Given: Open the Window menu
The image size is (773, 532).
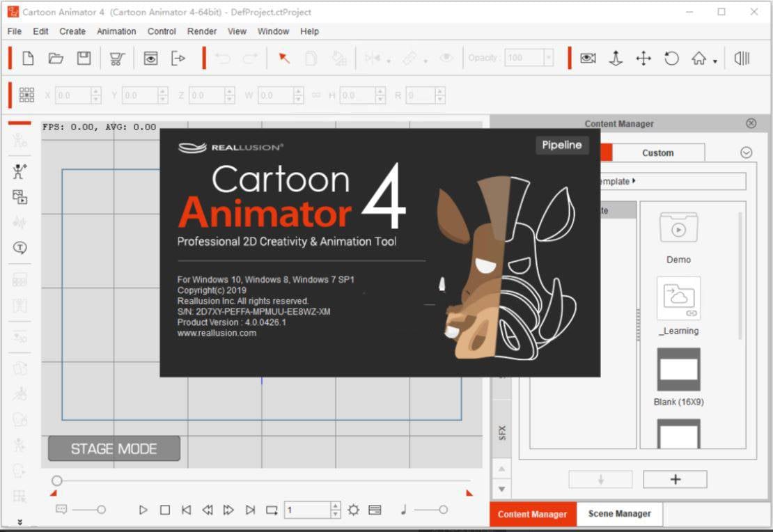Looking at the screenshot, I should (x=273, y=31).
